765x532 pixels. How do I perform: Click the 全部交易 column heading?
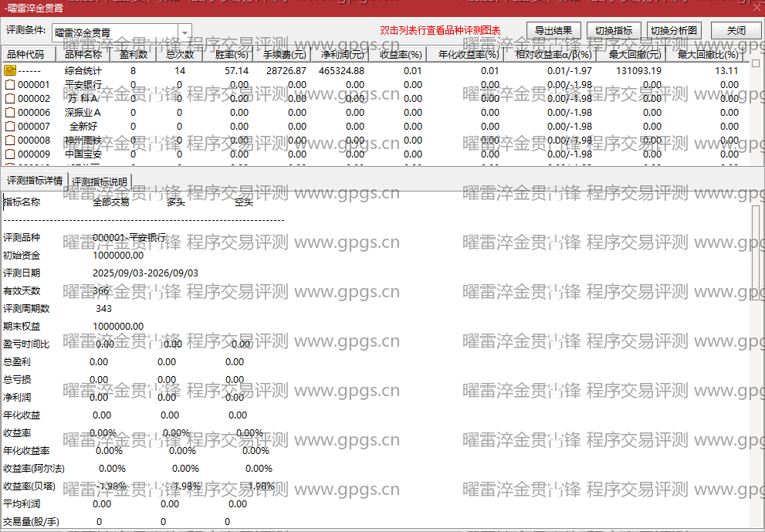point(110,202)
